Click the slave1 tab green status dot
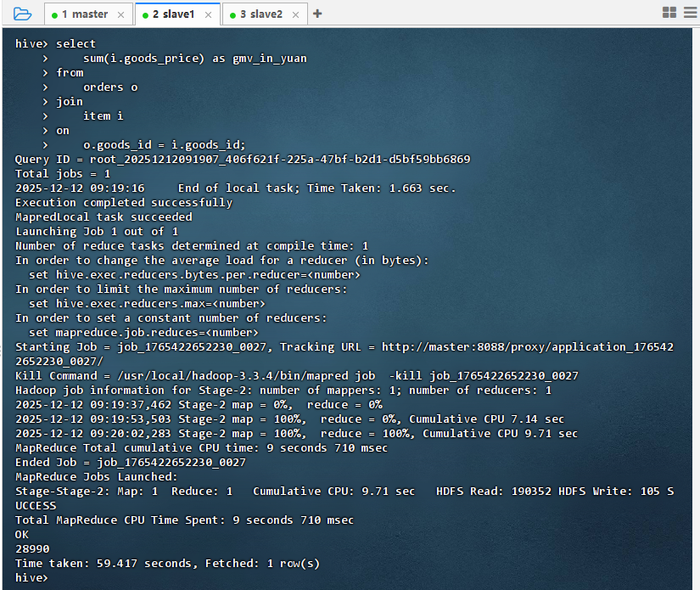700x590 pixels. [145, 15]
